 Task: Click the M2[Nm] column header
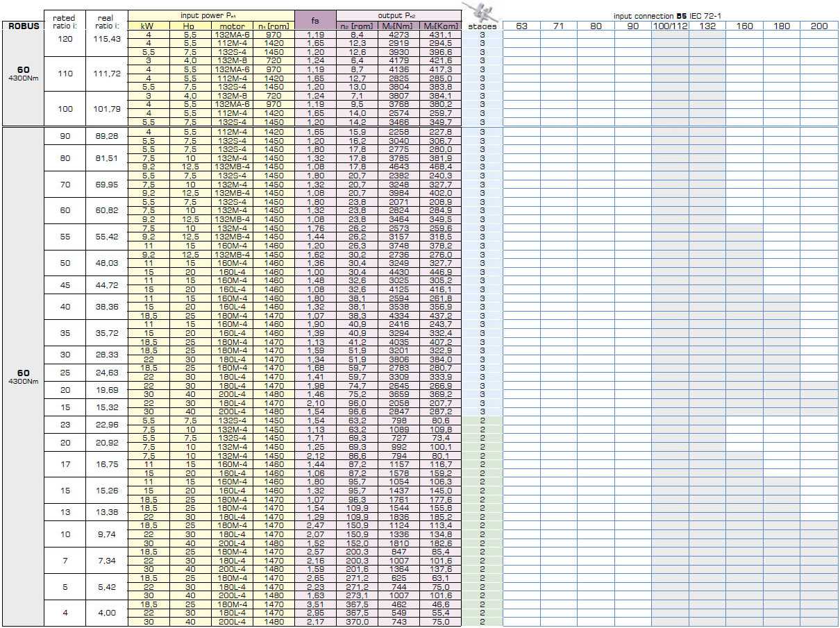[398, 26]
